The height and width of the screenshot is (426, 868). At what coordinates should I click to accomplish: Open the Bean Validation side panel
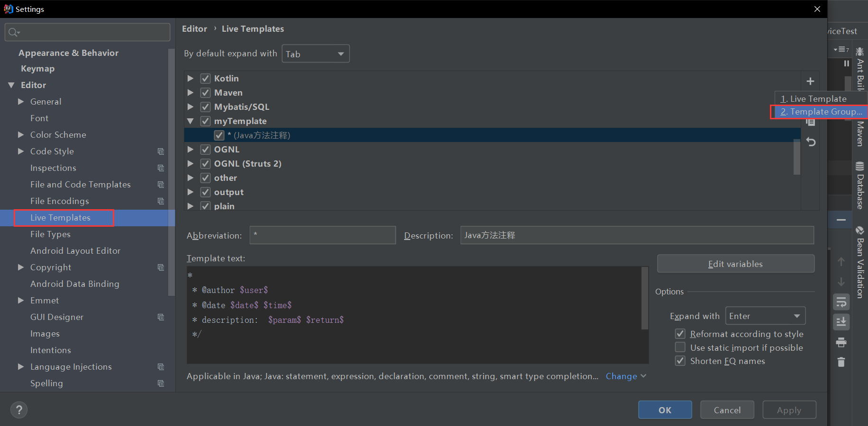860,262
